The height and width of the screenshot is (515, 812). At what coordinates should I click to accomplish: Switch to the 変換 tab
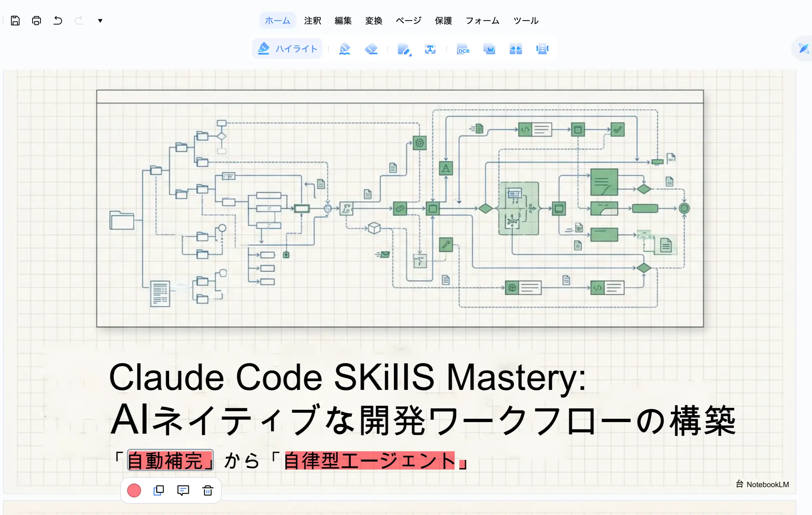coord(373,21)
